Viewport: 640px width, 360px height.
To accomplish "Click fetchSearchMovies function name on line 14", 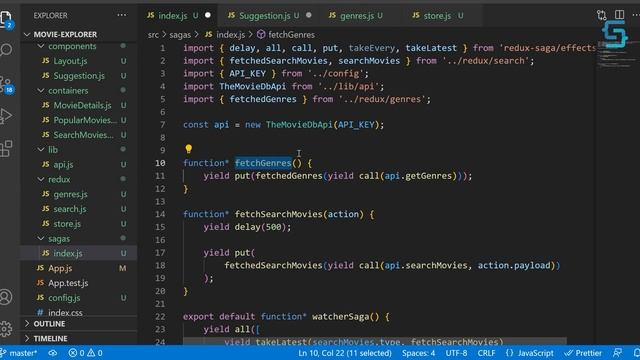I will tap(278, 214).
